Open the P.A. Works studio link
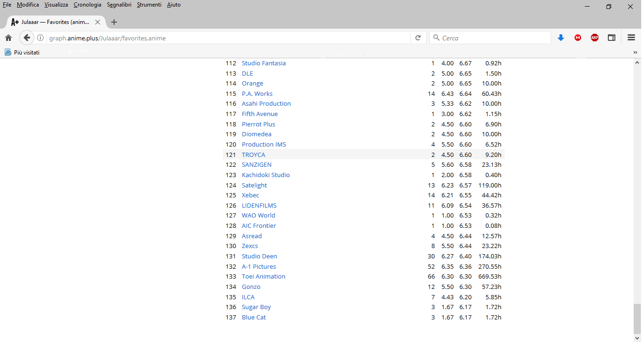Screen dimensions: 644x342 point(257,94)
